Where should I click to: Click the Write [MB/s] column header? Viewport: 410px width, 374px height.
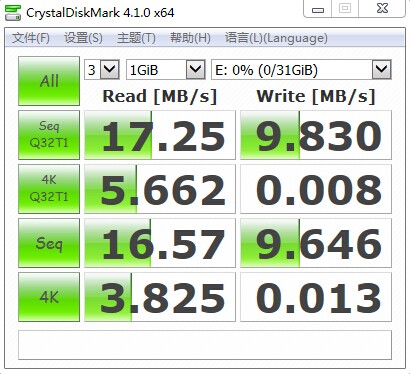[316, 96]
